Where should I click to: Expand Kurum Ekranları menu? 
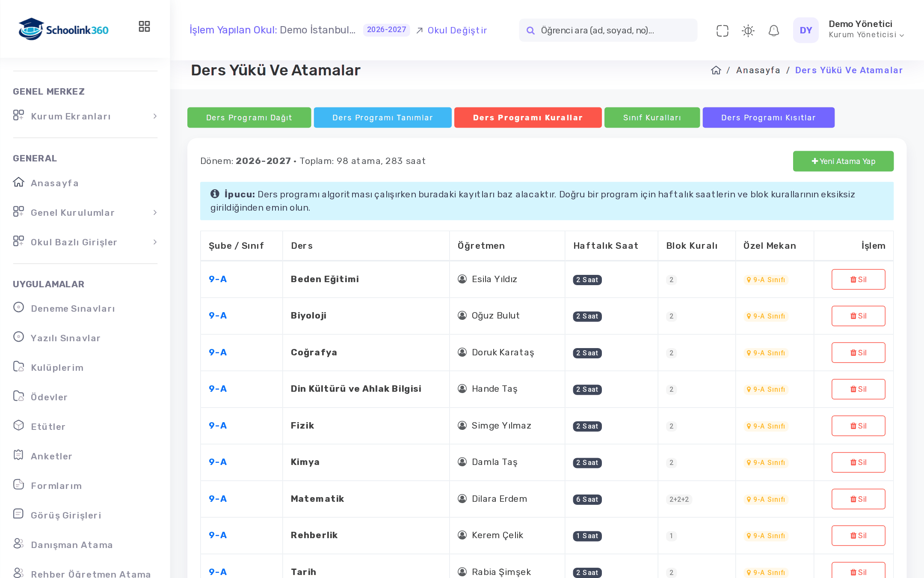(x=85, y=116)
